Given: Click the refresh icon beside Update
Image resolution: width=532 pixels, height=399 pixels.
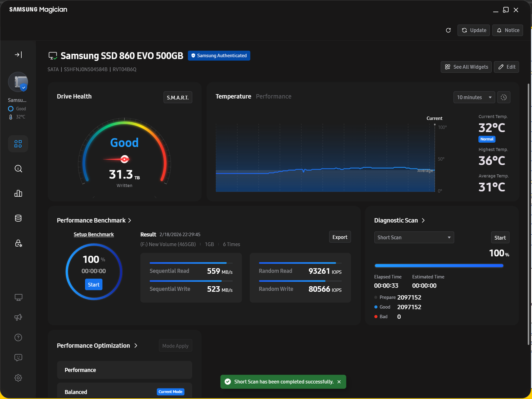Looking at the screenshot, I should point(448,30).
